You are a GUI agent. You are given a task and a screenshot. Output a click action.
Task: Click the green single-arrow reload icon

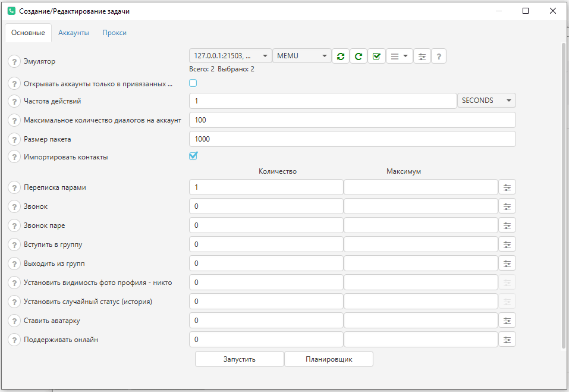pos(359,57)
